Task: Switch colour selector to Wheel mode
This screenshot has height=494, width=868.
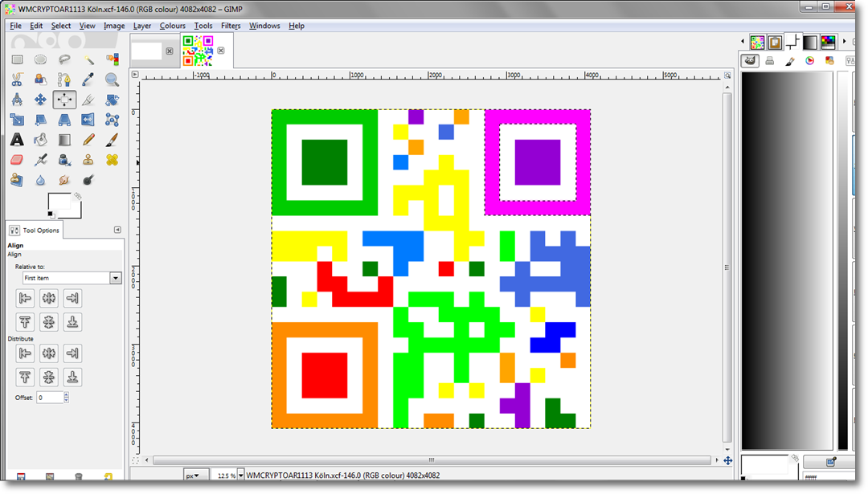Action: coord(810,61)
